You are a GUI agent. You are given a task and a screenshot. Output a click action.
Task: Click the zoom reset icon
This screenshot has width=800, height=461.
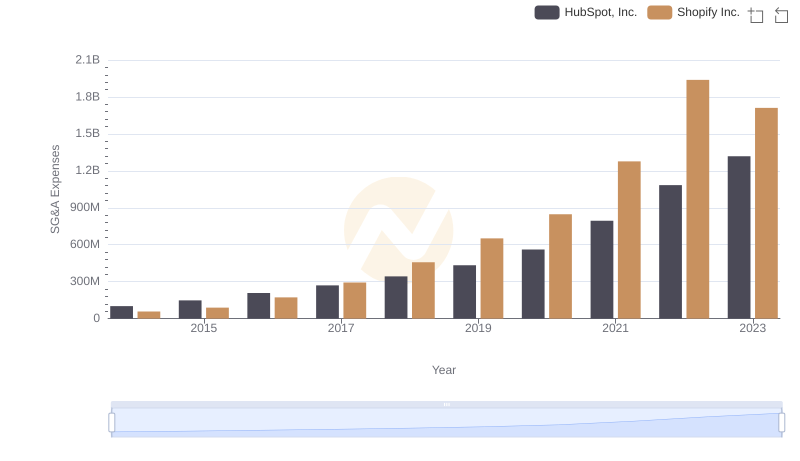[781, 15]
